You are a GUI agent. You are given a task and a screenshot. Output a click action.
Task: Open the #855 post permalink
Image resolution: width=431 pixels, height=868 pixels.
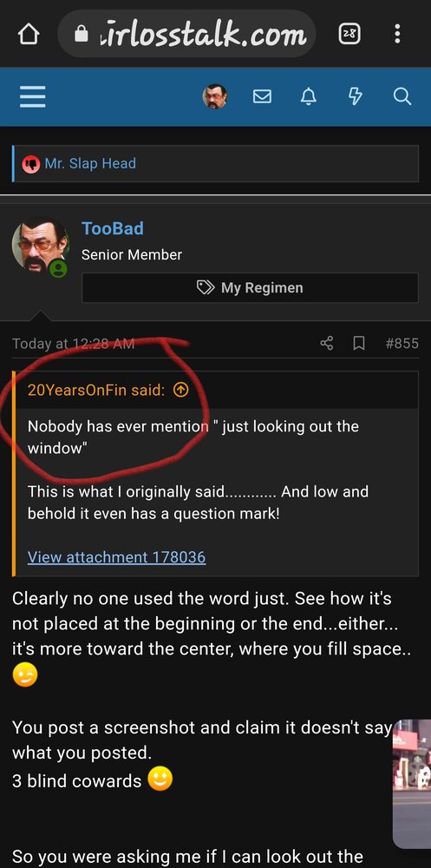pos(402,343)
